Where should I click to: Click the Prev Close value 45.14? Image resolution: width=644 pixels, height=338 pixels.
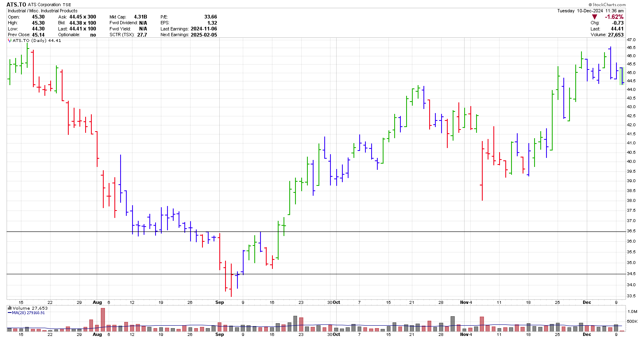[38, 35]
